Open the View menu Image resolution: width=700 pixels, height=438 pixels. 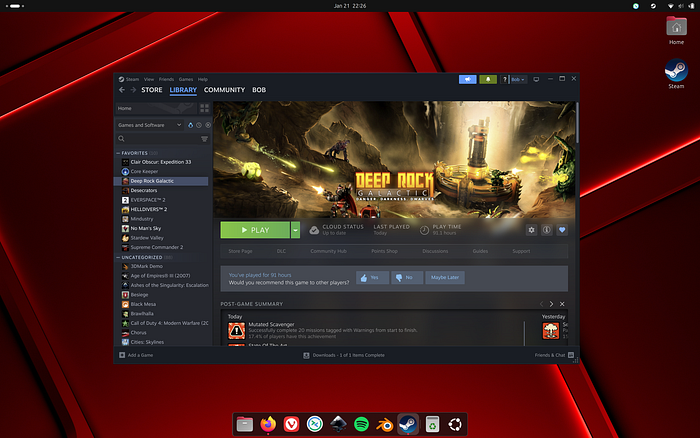(149, 79)
